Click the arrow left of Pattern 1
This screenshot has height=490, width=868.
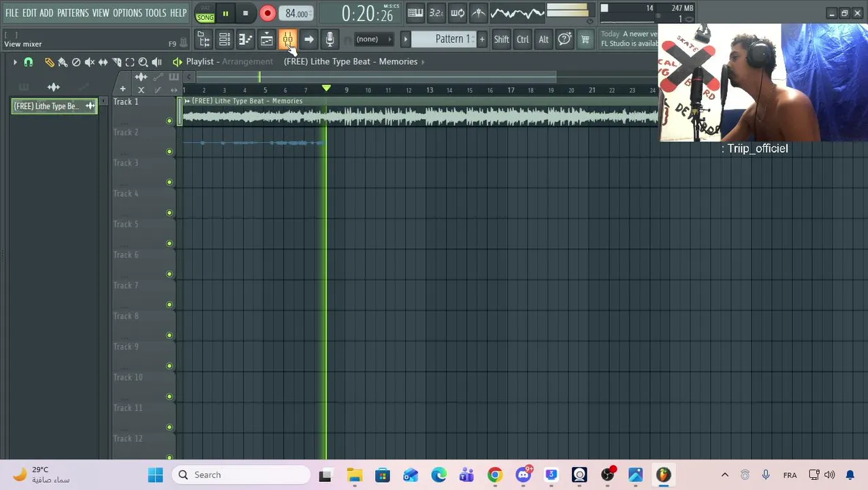pyautogui.click(x=406, y=39)
